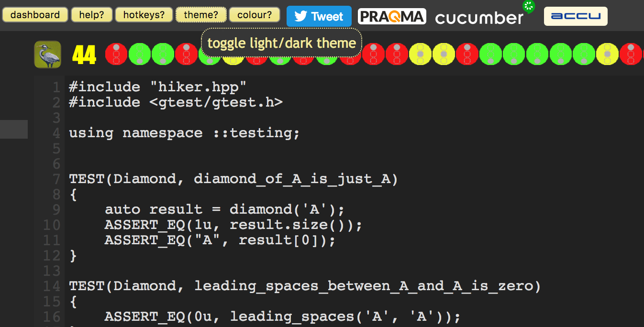Viewport: 644px width, 327px height.
Task: Open the dashboard
Action: pos(35,15)
